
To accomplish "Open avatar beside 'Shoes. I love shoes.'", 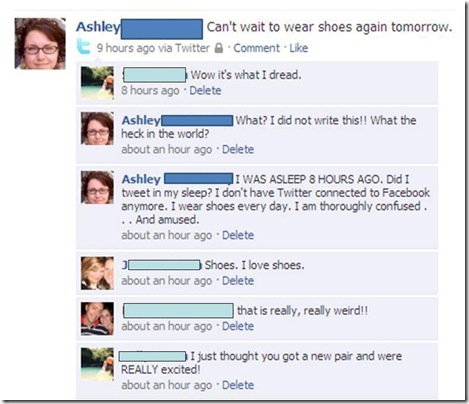I will (97, 273).
